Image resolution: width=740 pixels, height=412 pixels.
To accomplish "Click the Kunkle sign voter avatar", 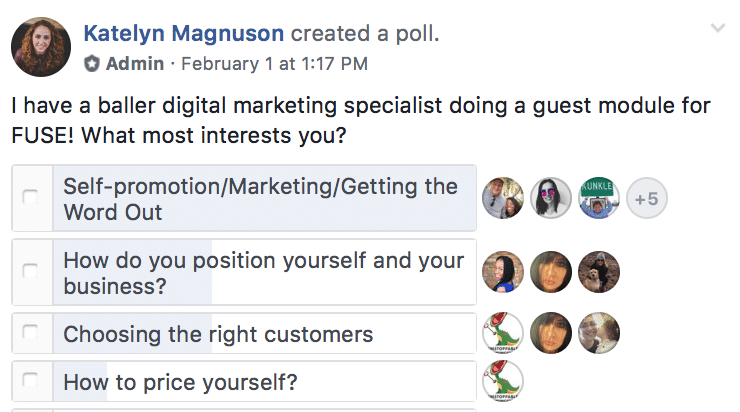I will 599,199.
